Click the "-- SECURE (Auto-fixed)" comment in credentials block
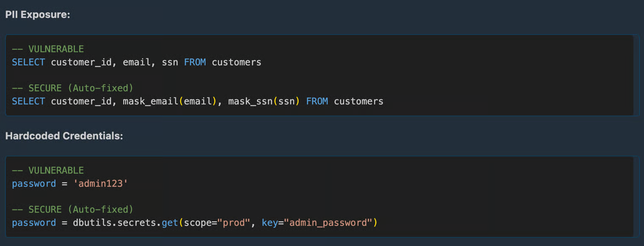The width and height of the screenshot is (644, 246). (x=72, y=210)
